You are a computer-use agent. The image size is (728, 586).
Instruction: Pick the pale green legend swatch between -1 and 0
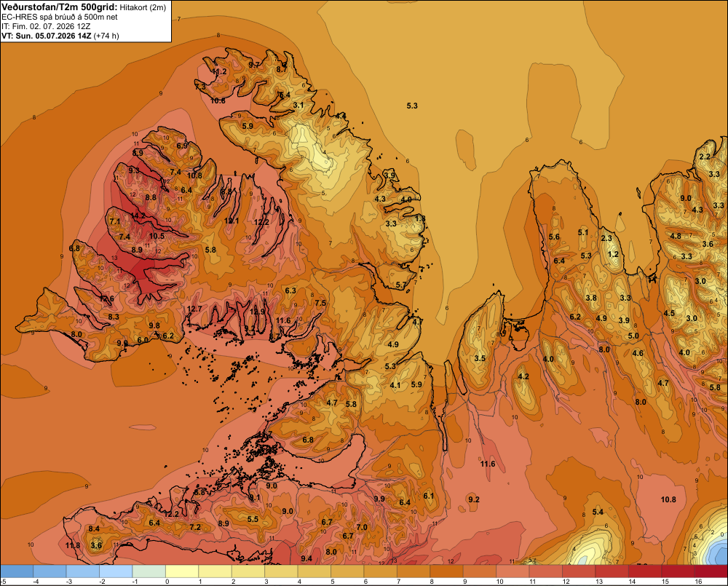(x=149, y=571)
